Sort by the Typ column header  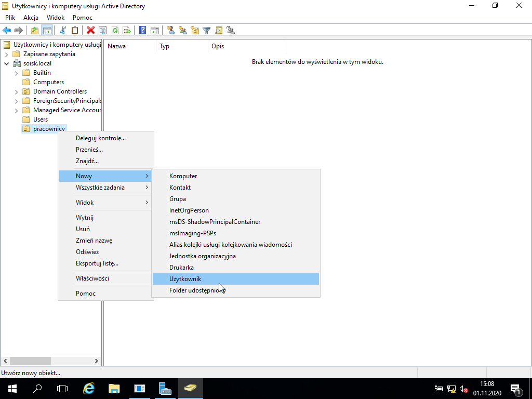[182, 46]
